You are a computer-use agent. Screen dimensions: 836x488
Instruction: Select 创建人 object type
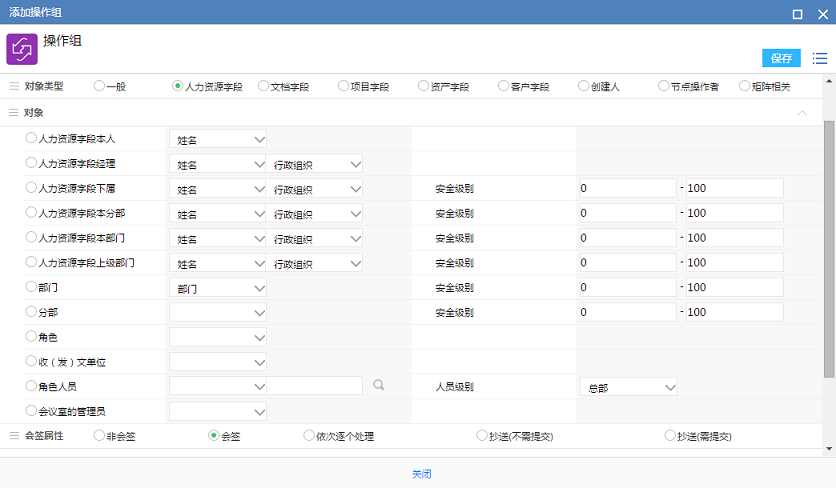tap(584, 85)
